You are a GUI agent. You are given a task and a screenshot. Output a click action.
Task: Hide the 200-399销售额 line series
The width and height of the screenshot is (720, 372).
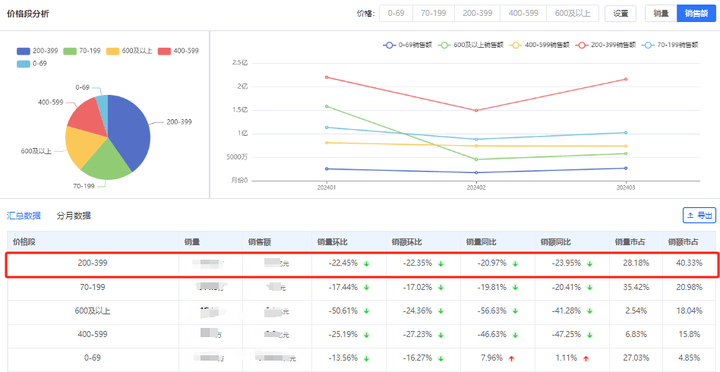[x=606, y=45]
